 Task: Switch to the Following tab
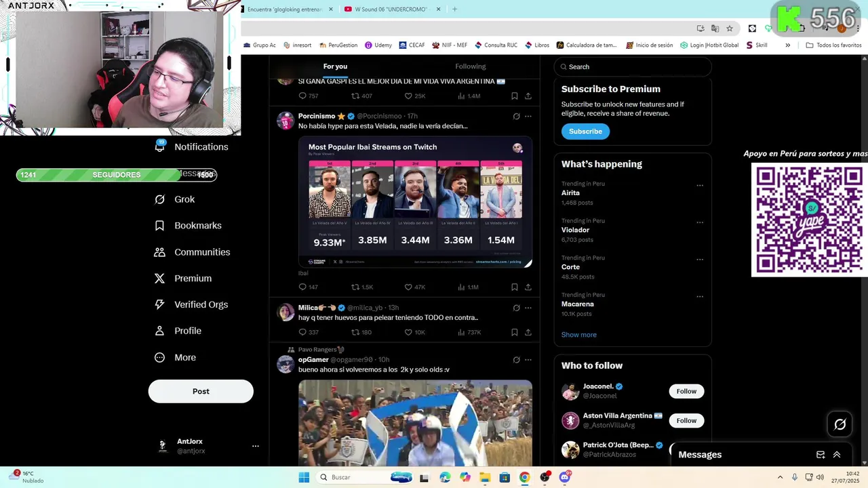tap(471, 66)
